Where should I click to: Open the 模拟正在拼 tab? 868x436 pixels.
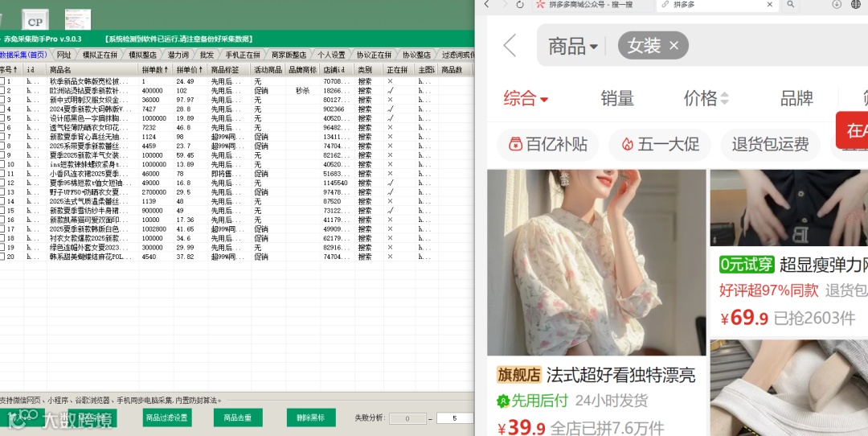pos(100,55)
